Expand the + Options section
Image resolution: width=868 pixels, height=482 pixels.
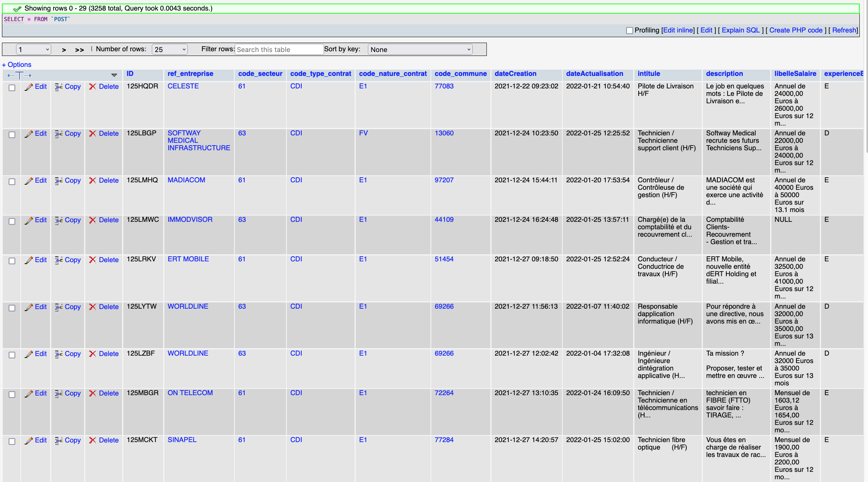[x=16, y=64]
